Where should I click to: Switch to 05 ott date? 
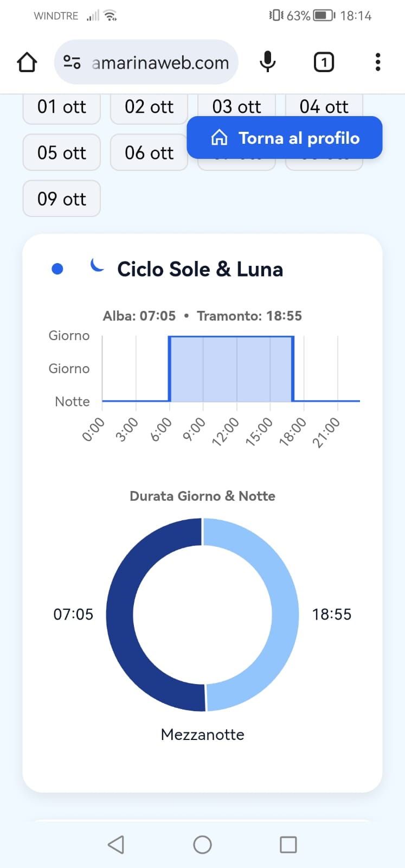tap(62, 152)
